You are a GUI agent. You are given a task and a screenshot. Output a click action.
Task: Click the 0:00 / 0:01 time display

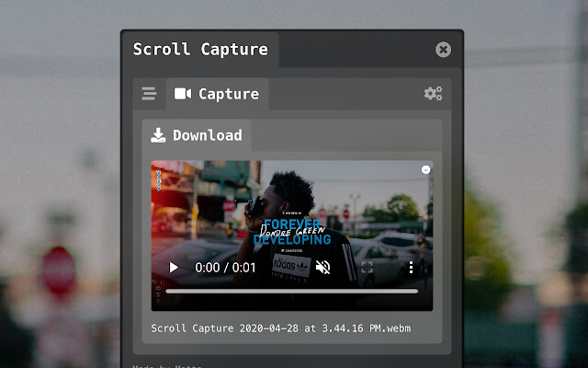click(225, 268)
